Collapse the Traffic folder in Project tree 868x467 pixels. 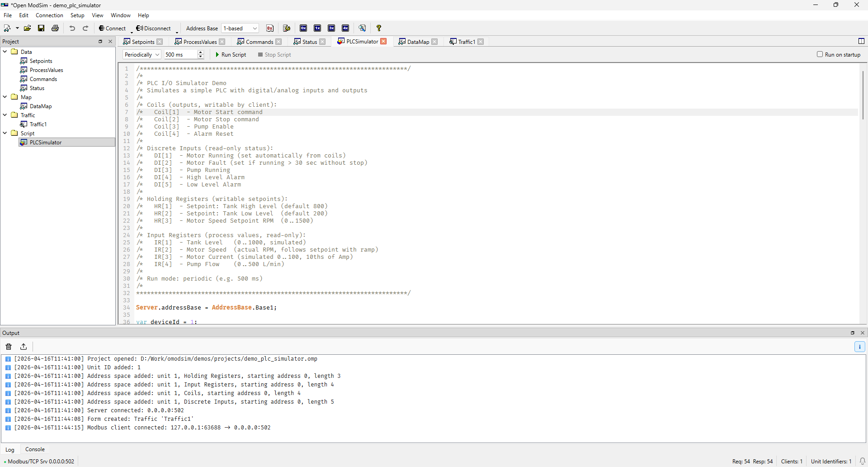(5, 115)
